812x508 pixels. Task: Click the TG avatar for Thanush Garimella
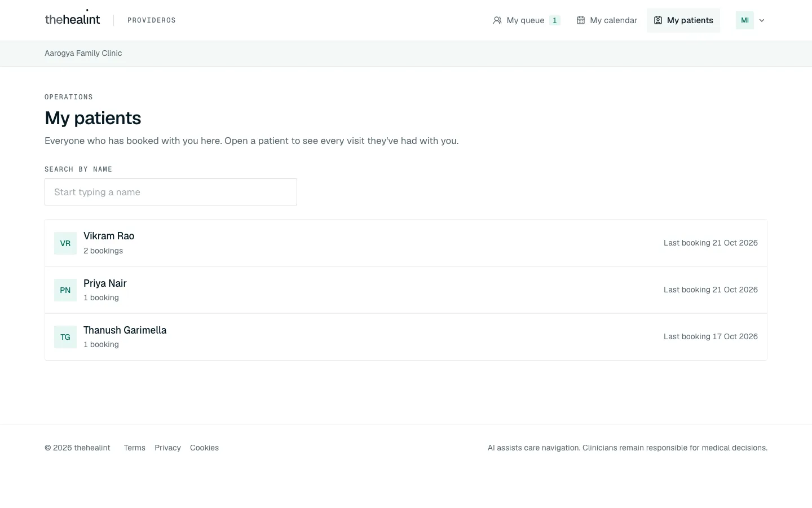[65, 337]
